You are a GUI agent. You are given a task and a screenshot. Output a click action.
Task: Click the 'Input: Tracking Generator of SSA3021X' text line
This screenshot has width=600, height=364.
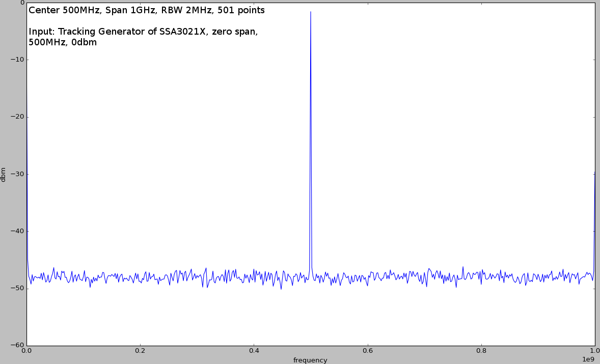[143, 32]
